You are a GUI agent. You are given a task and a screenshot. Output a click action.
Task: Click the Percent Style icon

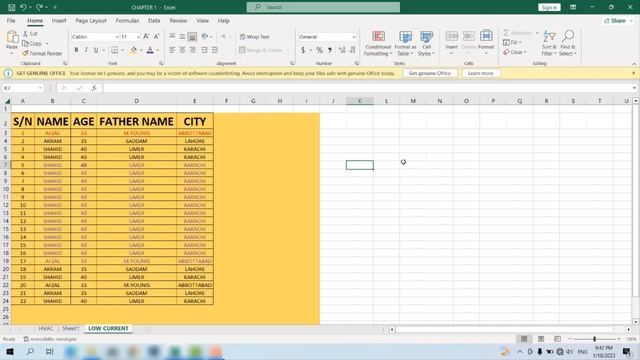(x=320, y=50)
